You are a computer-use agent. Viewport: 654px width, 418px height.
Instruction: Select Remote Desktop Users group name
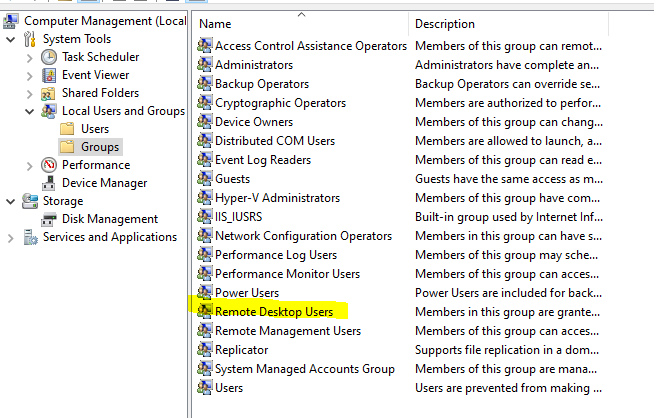click(x=274, y=312)
